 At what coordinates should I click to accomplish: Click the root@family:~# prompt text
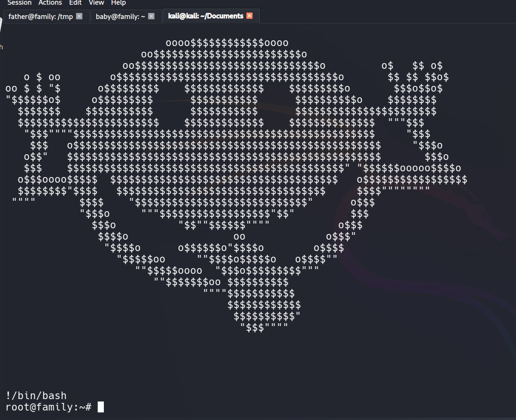point(47,407)
